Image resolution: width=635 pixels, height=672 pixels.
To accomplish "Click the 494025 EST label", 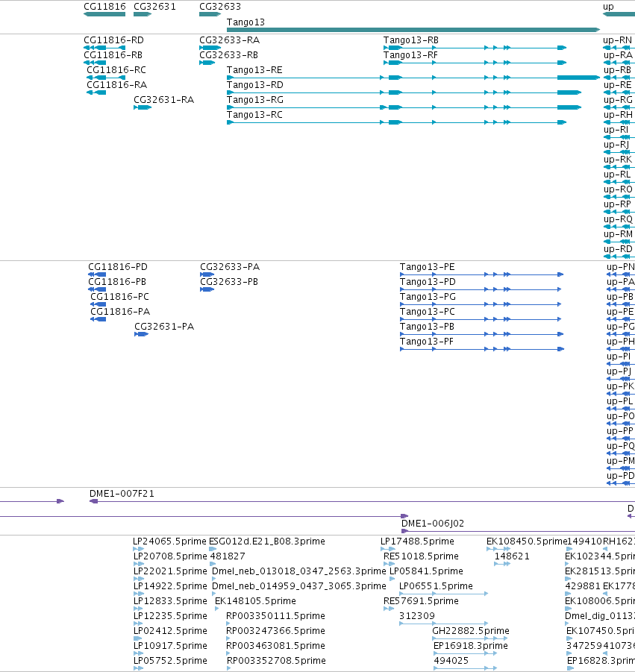I will 451,660.
